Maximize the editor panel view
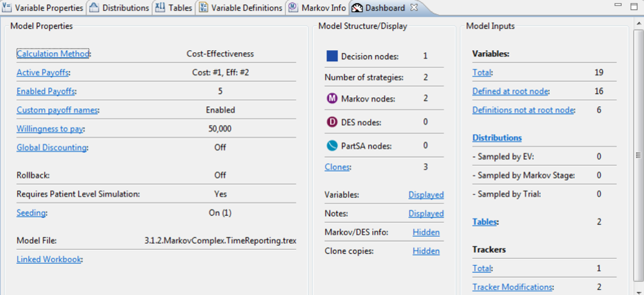Viewport: 644px width, 295px height. click(634, 6)
